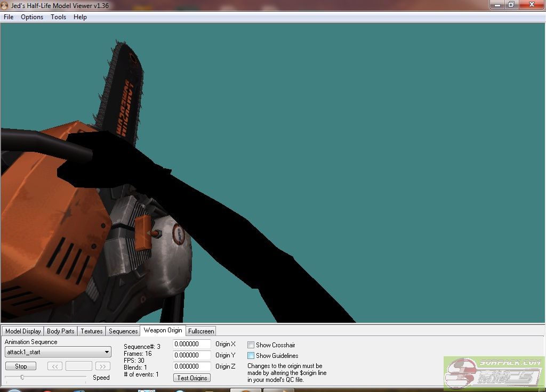Click the frame number field between arrows
Viewport: 546px width, 392px height.
pyautogui.click(x=79, y=366)
